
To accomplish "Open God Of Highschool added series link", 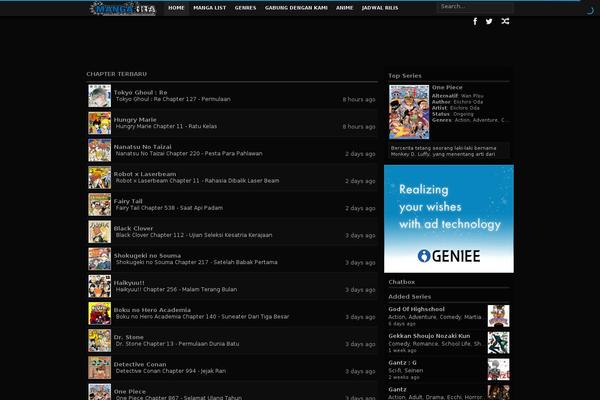I will tap(416, 309).
